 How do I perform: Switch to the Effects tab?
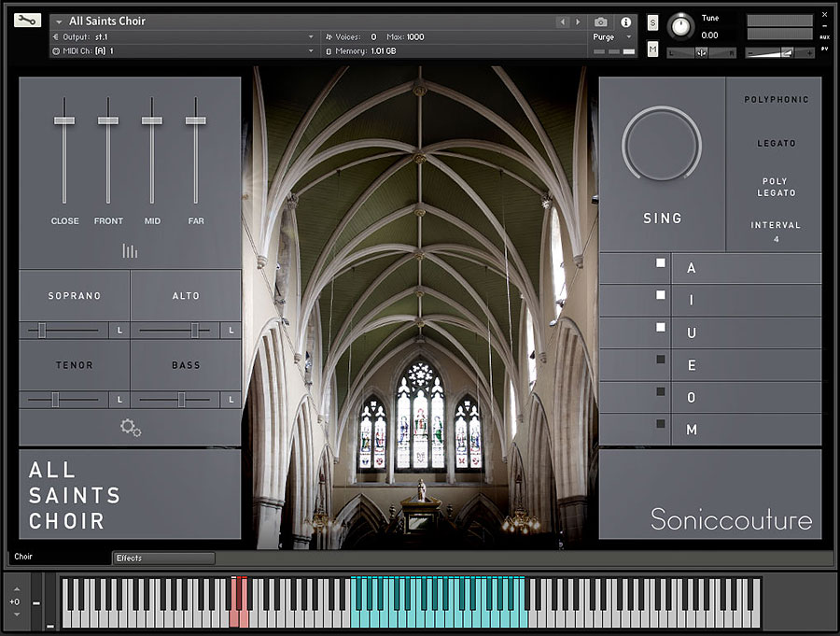coord(163,558)
